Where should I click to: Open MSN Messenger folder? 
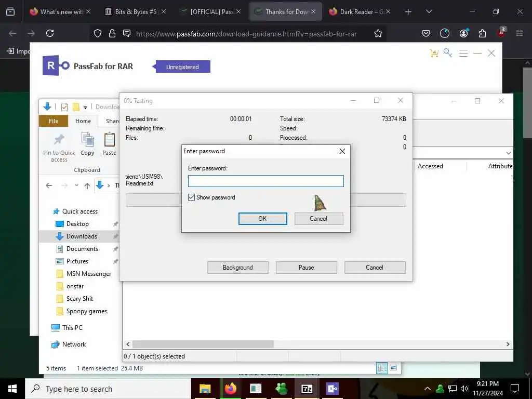pyautogui.click(x=84, y=274)
